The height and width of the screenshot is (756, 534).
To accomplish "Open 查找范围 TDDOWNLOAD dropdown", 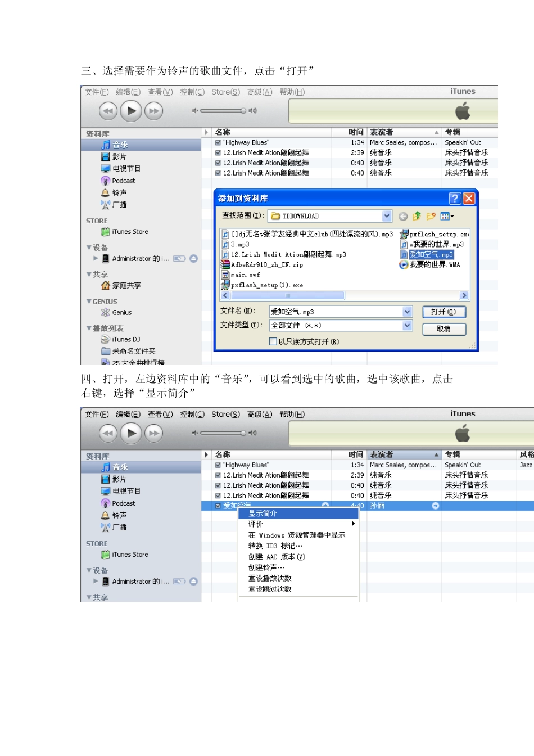I will pos(387,216).
